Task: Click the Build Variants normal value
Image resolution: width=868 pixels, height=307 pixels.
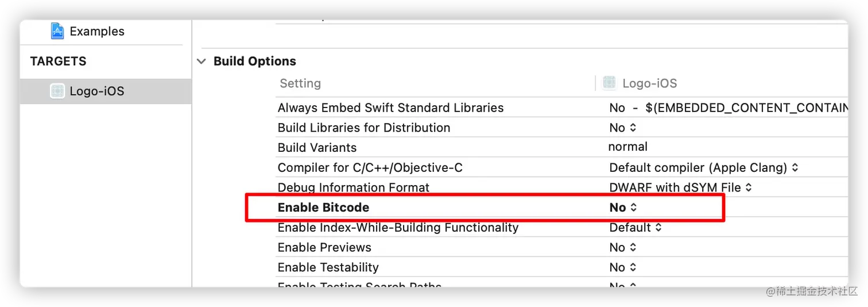Action: point(628,147)
